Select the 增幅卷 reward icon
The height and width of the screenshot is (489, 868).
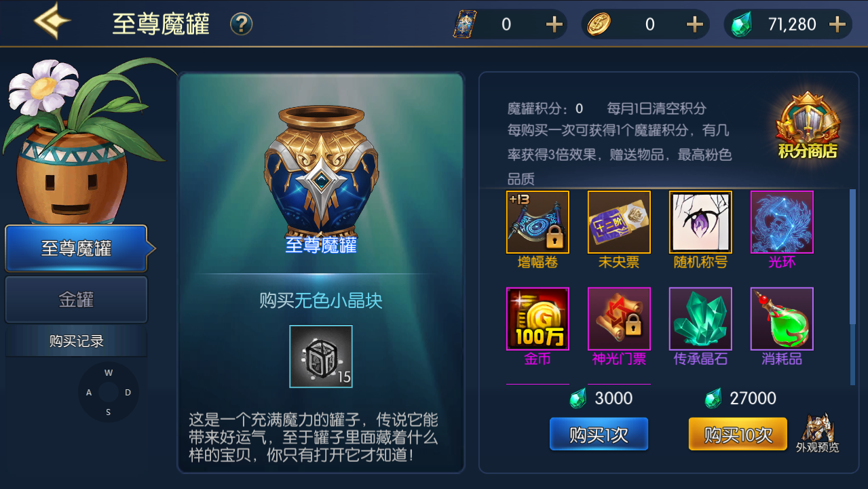537,222
